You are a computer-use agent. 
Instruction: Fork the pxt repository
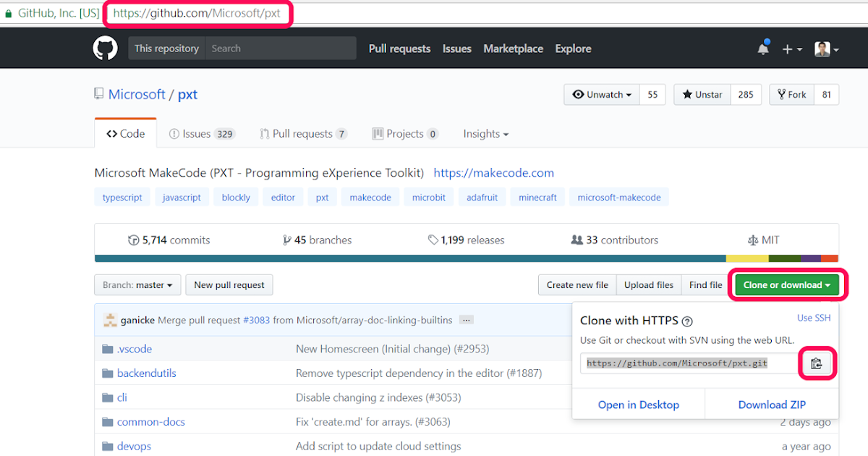pyautogui.click(x=791, y=95)
